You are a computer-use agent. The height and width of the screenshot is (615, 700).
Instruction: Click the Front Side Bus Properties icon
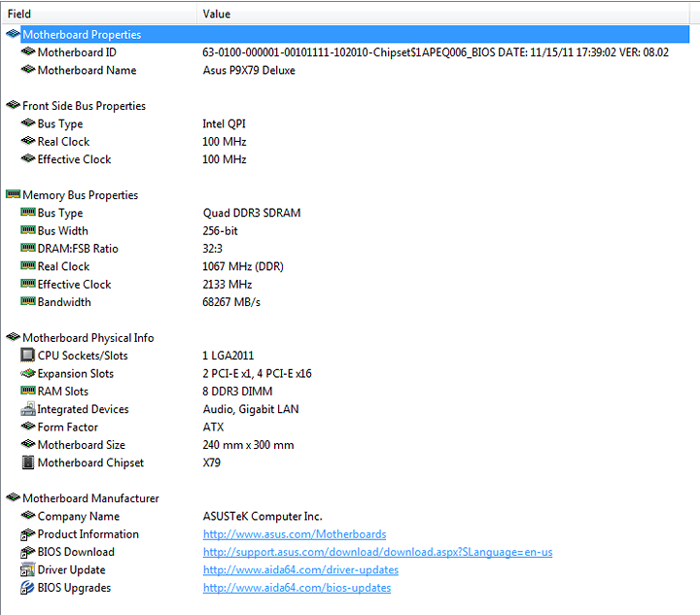pos(13,105)
